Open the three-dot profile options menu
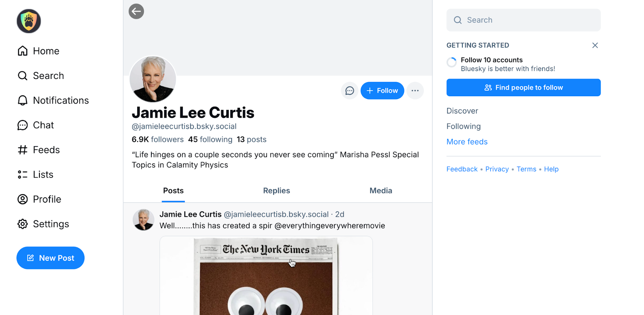 (x=415, y=91)
